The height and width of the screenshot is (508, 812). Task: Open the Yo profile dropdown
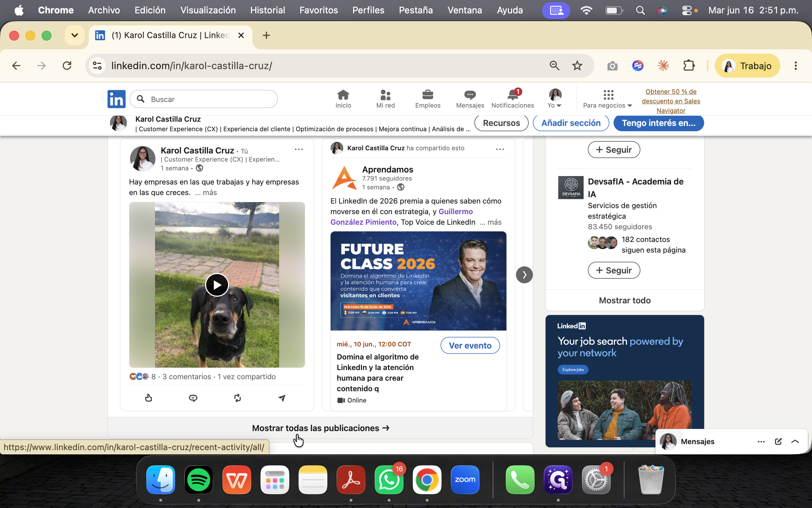coord(555,98)
